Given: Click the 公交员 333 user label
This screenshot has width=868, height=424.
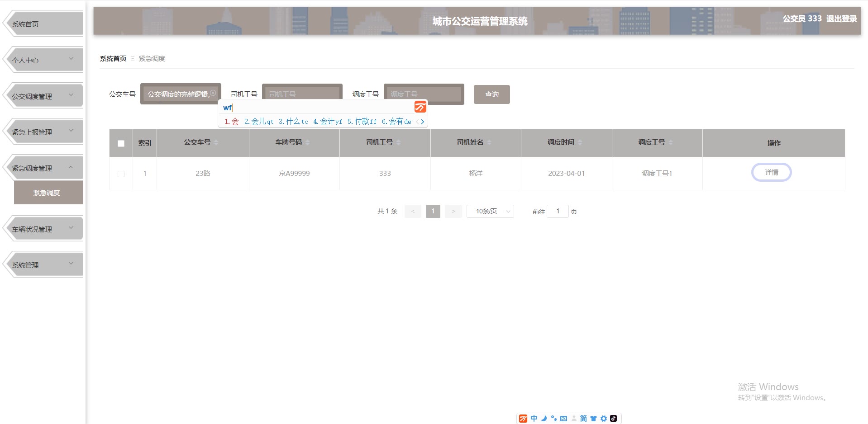Looking at the screenshot, I should point(802,19).
